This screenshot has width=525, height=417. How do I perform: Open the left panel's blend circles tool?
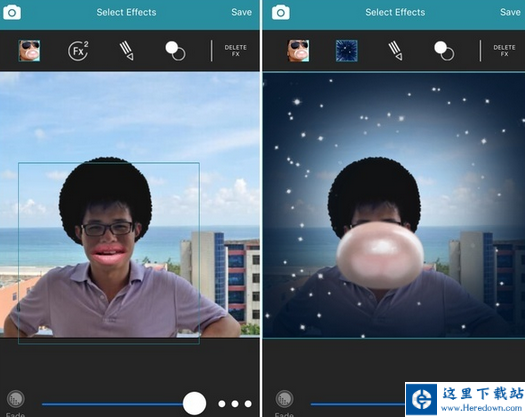point(175,51)
